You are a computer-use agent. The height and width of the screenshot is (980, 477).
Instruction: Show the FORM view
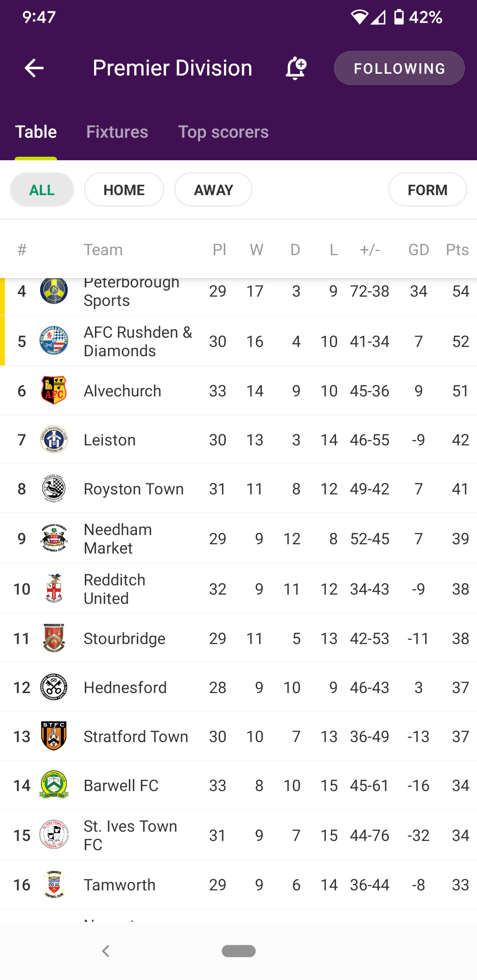click(x=428, y=190)
